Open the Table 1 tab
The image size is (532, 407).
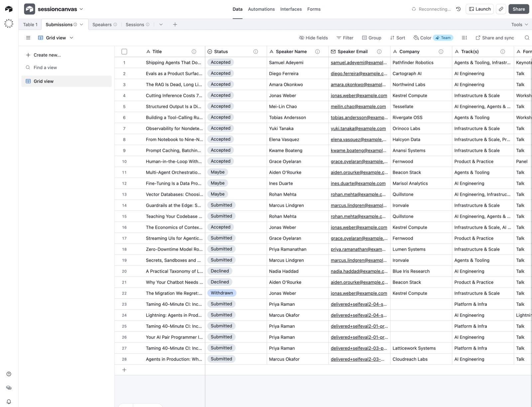[x=30, y=24]
